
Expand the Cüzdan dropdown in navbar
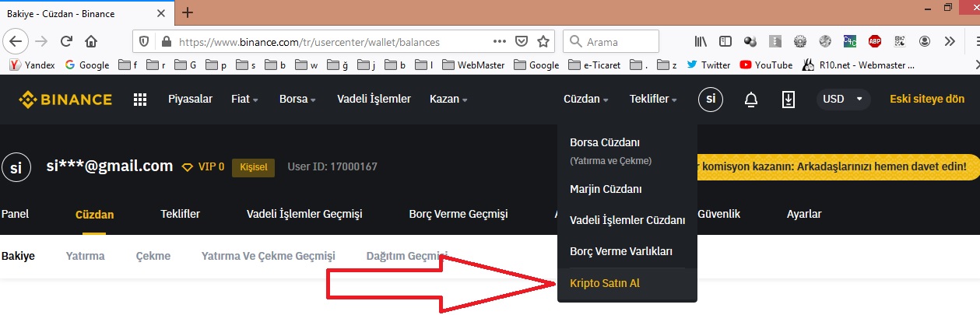(586, 99)
